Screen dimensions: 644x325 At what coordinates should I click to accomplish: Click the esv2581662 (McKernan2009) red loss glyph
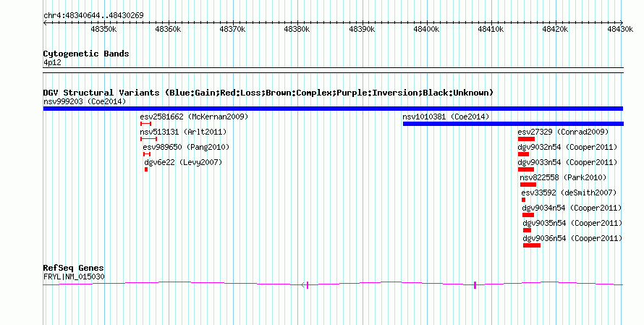pyautogui.click(x=145, y=124)
